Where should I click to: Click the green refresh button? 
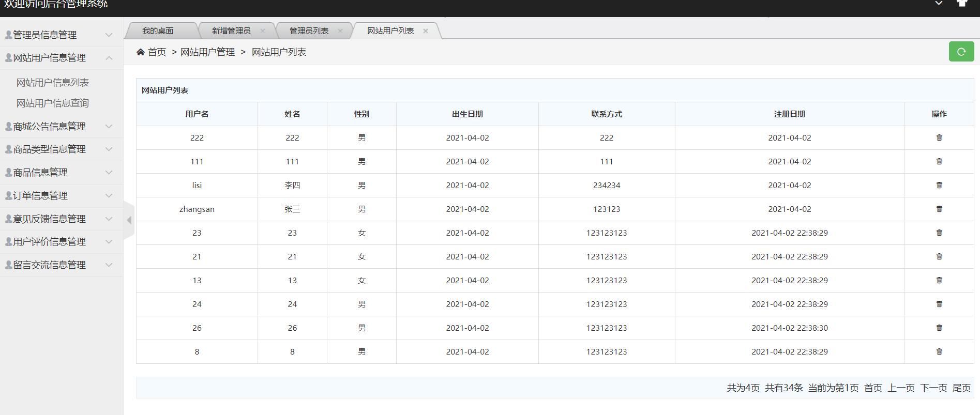(x=961, y=52)
